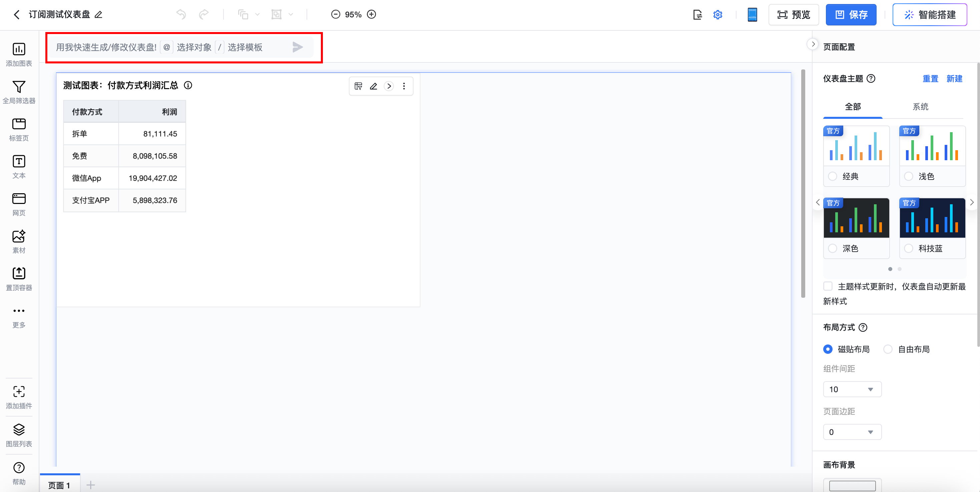Open the 页面边距 margin dropdown
Image resolution: width=980 pixels, height=492 pixels.
[x=852, y=432]
